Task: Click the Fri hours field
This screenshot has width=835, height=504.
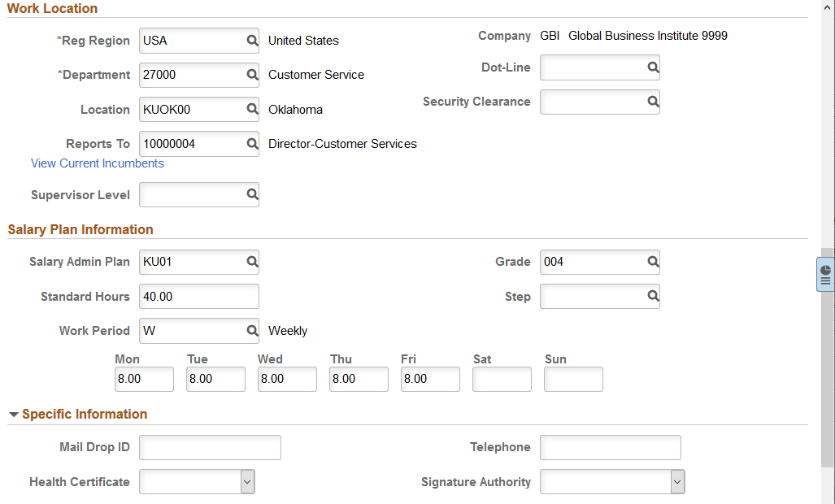Action: (430, 379)
